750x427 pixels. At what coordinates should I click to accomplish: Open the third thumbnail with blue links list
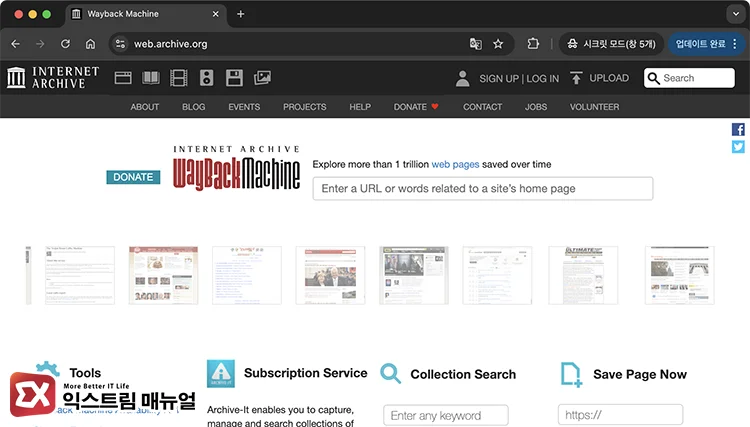pyautogui.click(x=247, y=275)
